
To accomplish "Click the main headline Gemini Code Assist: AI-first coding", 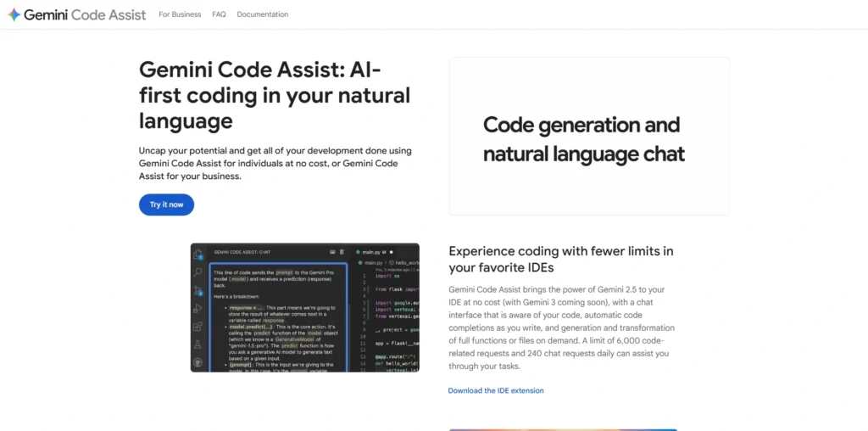I will (275, 95).
